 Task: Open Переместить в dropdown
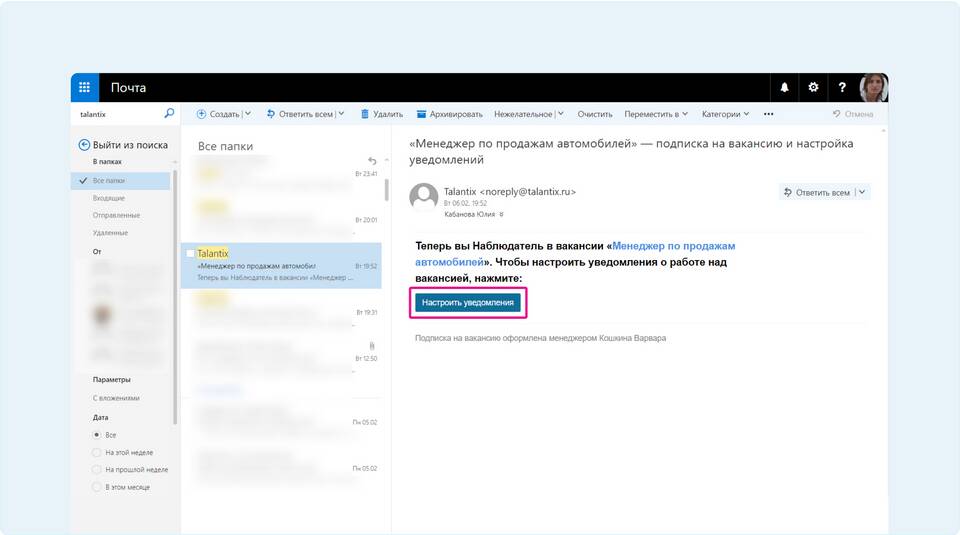click(x=656, y=114)
